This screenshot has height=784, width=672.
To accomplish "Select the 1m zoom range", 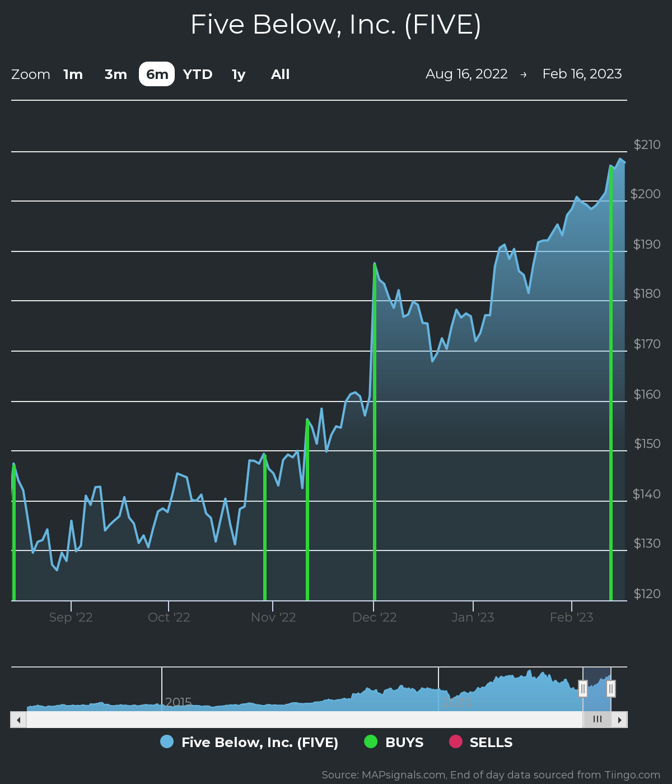I will tap(73, 74).
